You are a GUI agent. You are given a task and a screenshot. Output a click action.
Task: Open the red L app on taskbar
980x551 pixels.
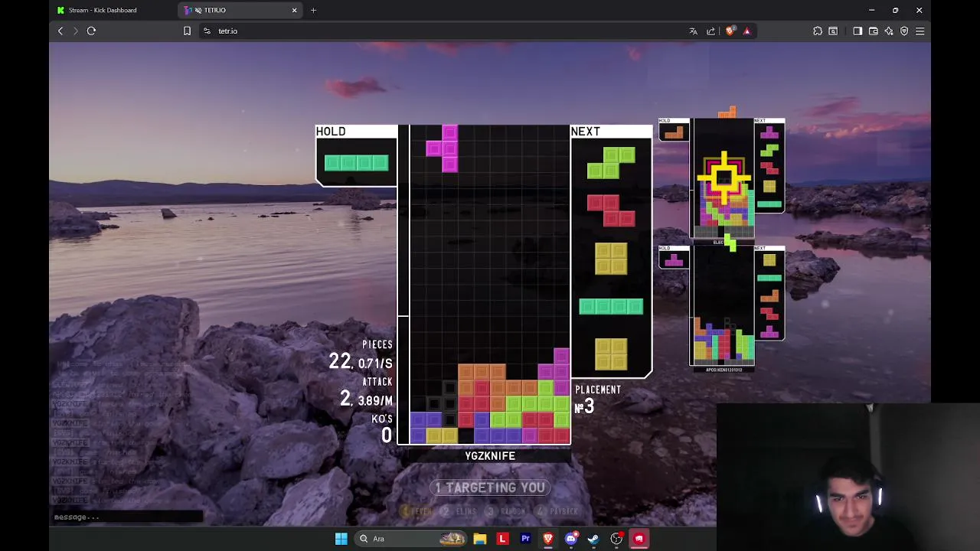click(x=502, y=539)
